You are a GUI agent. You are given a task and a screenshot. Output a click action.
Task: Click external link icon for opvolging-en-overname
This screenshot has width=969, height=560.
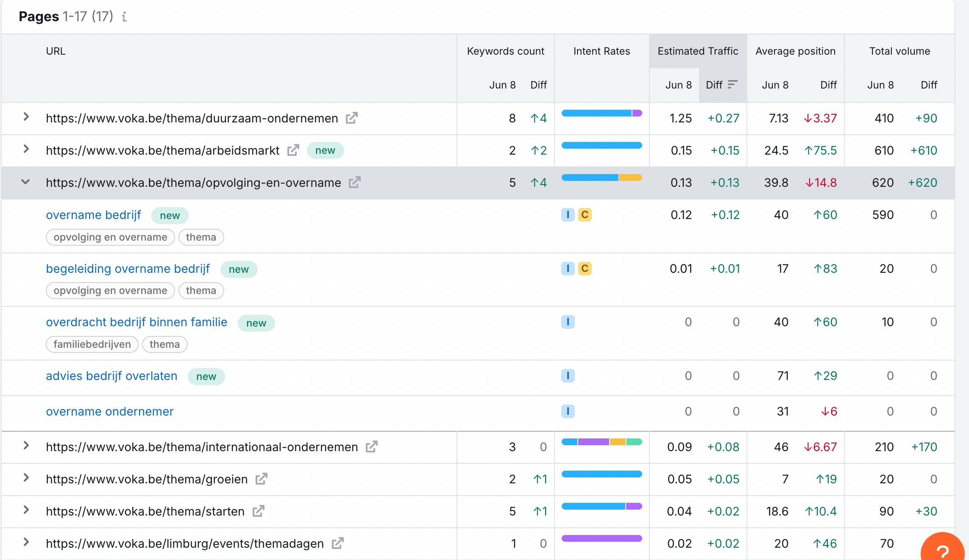(354, 183)
